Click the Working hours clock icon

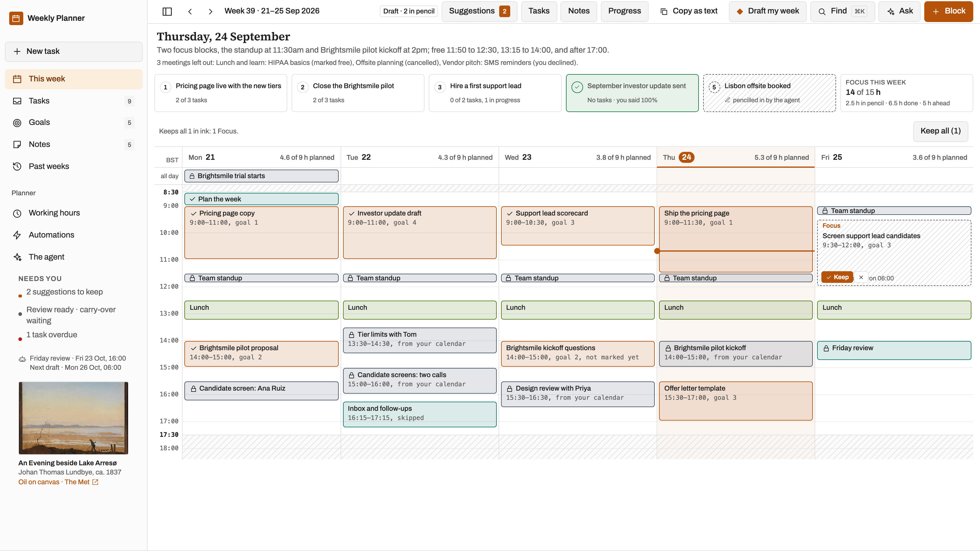coord(17,213)
